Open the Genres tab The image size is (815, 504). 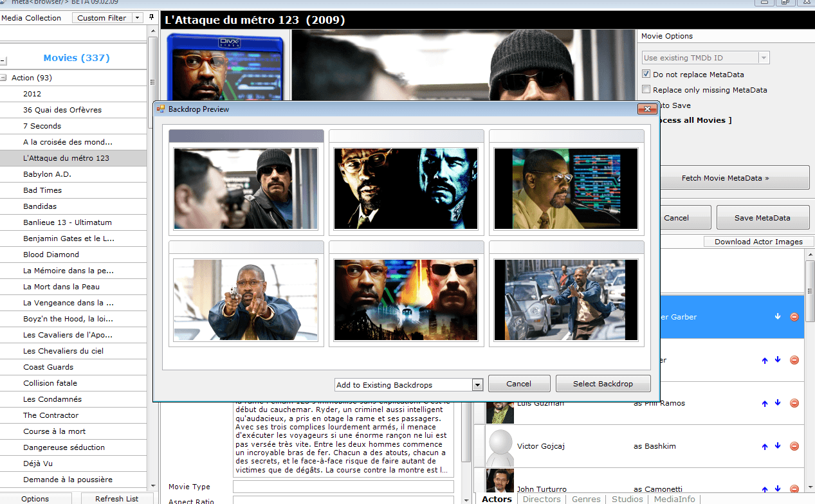point(586,499)
